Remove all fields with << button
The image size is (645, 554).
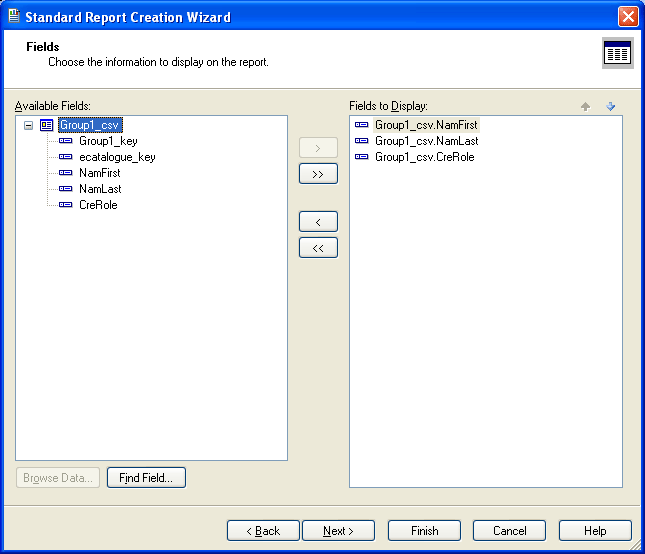[x=318, y=247]
